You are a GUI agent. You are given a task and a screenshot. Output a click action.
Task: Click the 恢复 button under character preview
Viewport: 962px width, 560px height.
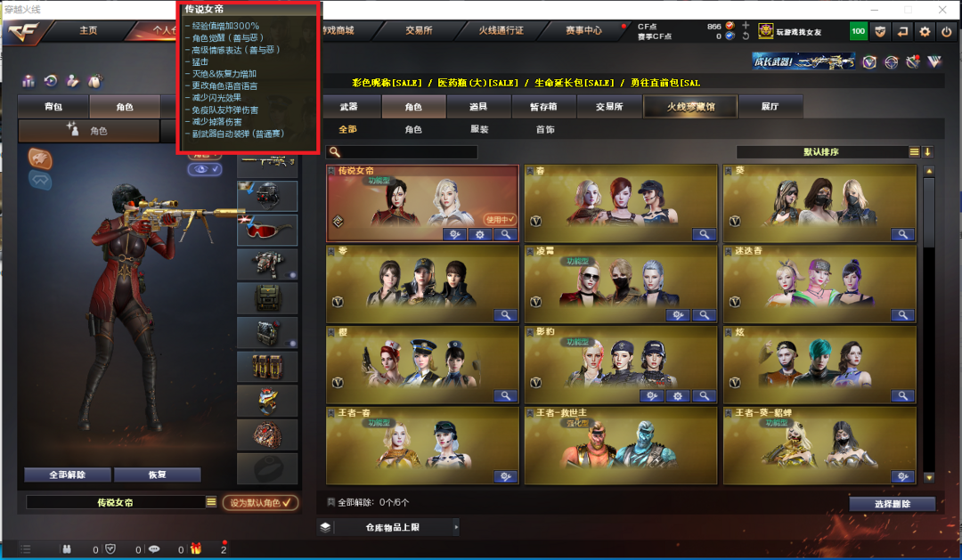click(x=157, y=475)
